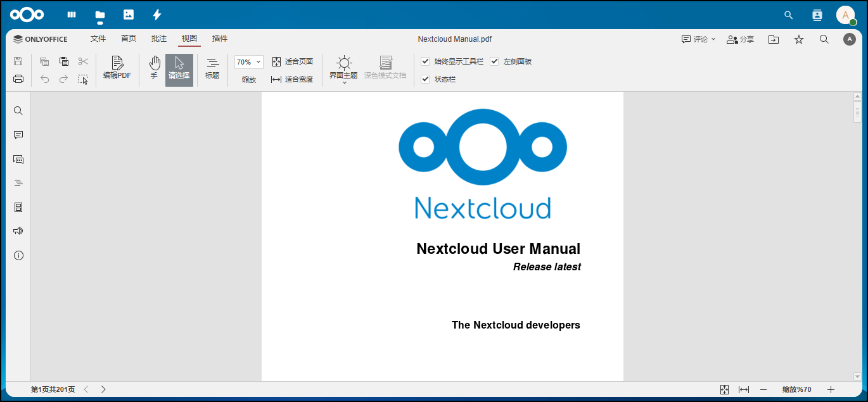Switch to the 插件 Plugins tab
Screen dimensions: 868x402
tap(220, 39)
